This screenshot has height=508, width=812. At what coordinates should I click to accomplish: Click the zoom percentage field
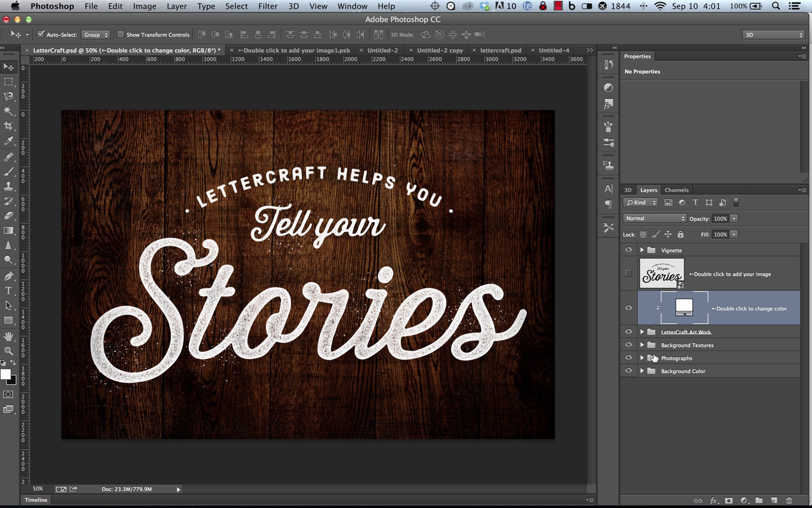click(x=38, y=489)
